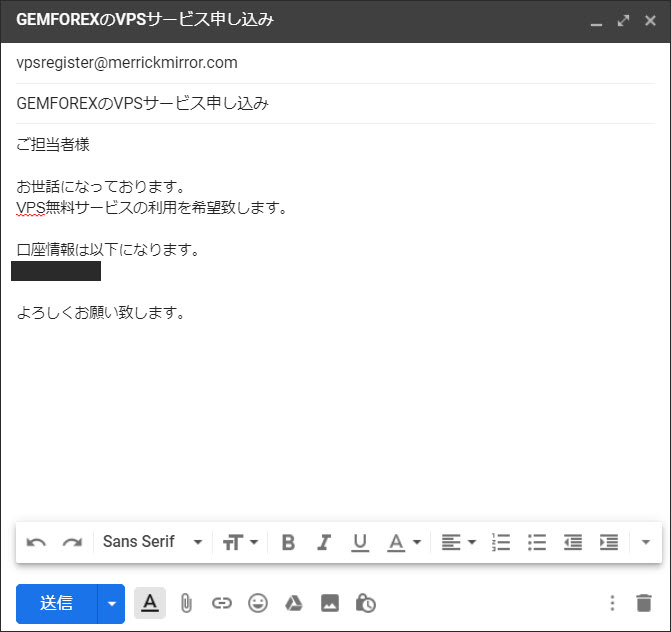Increase the indent level
671x632 pixels.
click(609, 543)
